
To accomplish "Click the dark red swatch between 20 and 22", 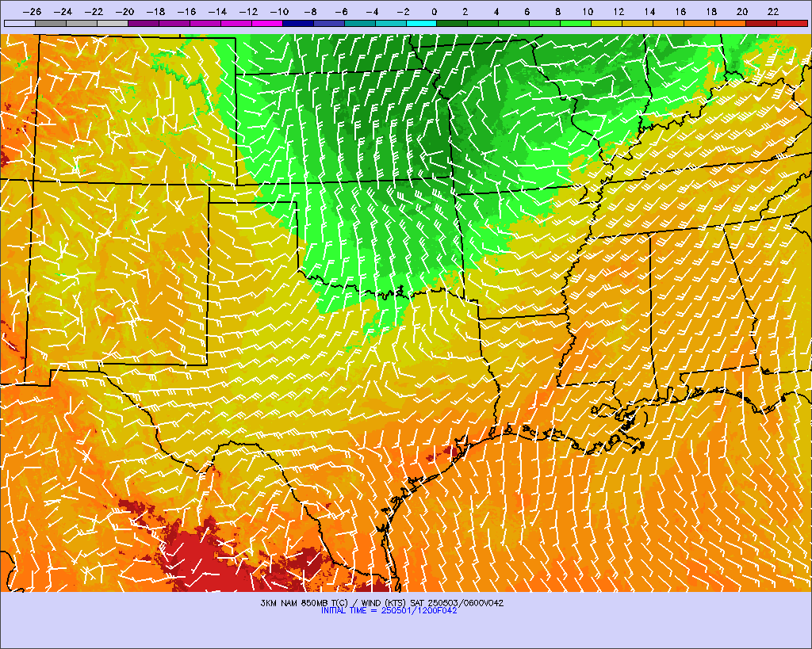I will tap(761, 23).
